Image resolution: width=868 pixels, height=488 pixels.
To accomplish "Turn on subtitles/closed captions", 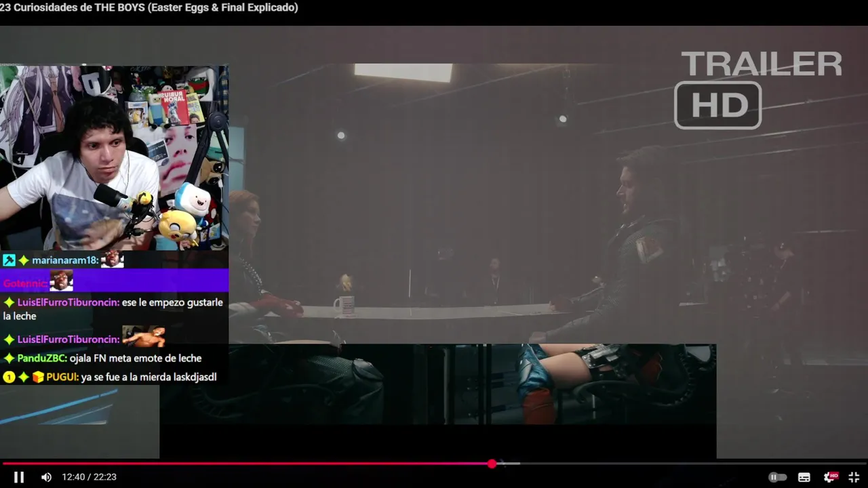I will 804,477.
